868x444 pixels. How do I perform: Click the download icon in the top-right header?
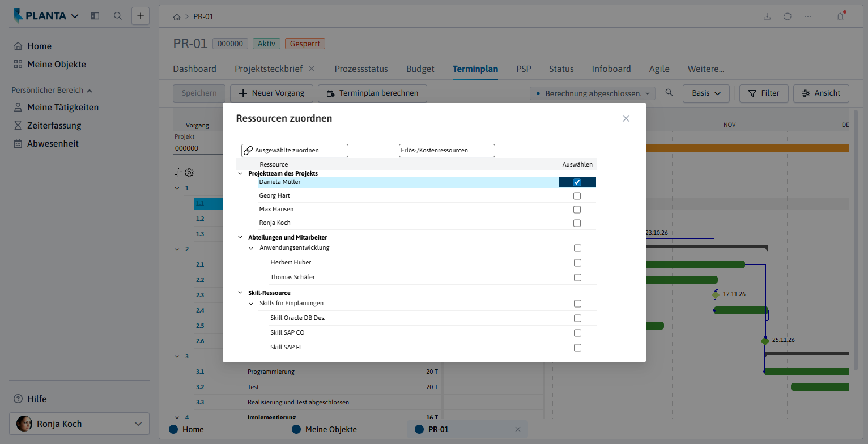767,16
